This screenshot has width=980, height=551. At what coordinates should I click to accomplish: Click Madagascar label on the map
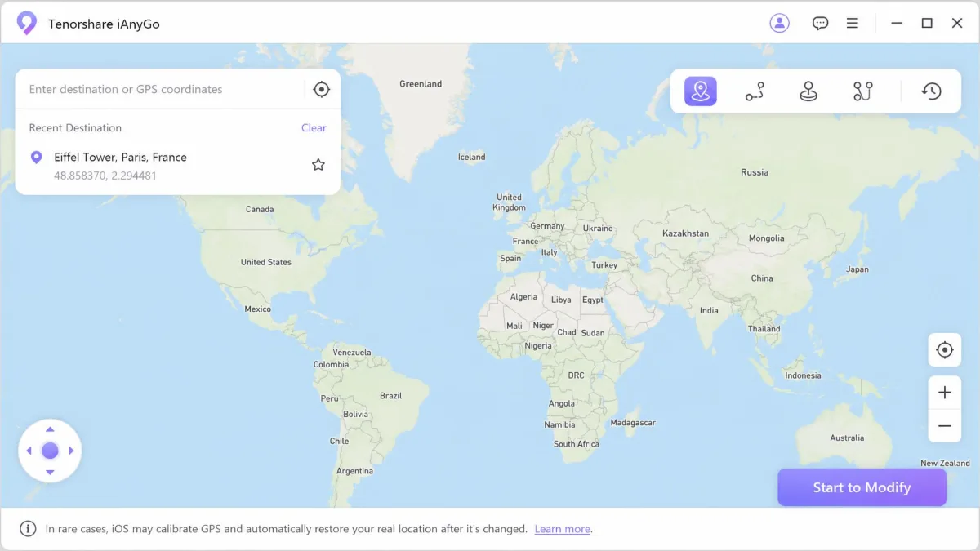coord(633,423)
